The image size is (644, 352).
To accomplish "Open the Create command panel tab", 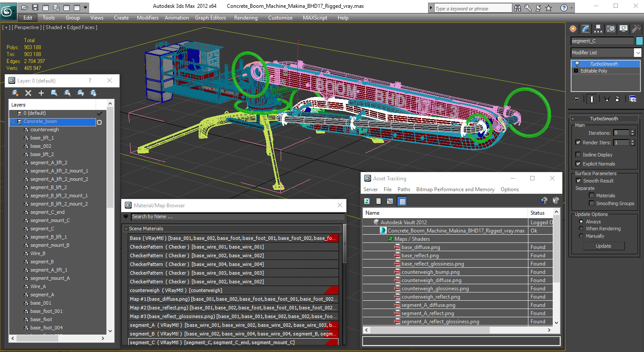I will click(573, 29).
